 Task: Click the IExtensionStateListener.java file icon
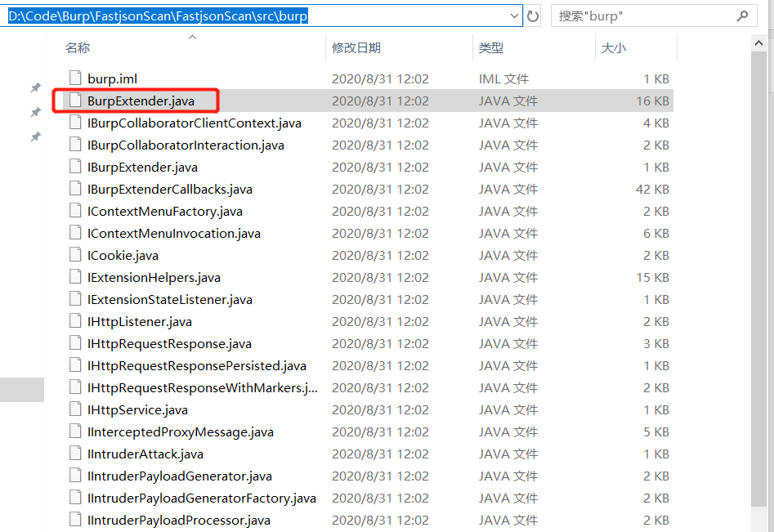click(x=74, y=299)
